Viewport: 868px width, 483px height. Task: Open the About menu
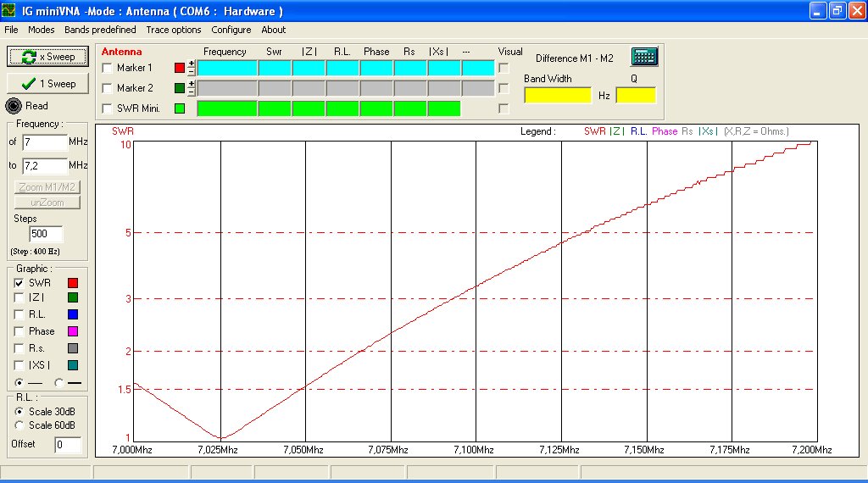tap(274, 30)
